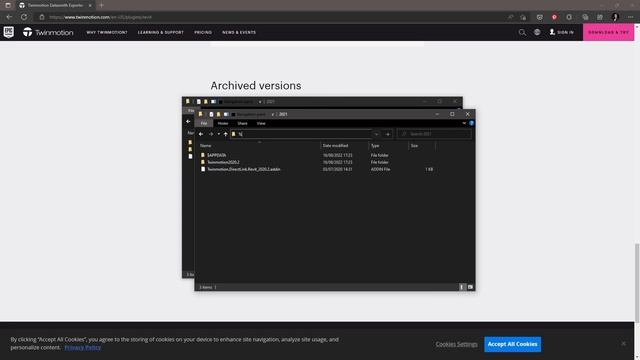Image resolution: width=640 pixels, height=360 pixels.
Task: Click Accept All Cookies button
Action: [x=513, y=344]
